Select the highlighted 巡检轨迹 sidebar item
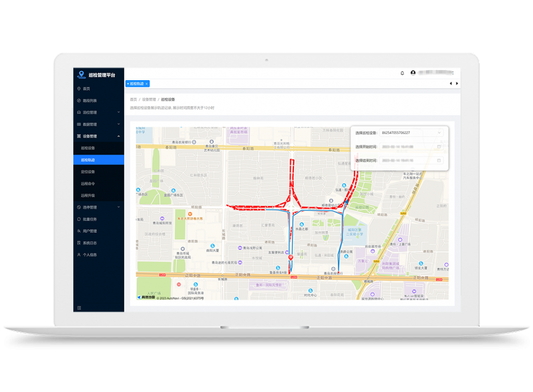Screen dimensions: 533x392 [x=98, y=160]
